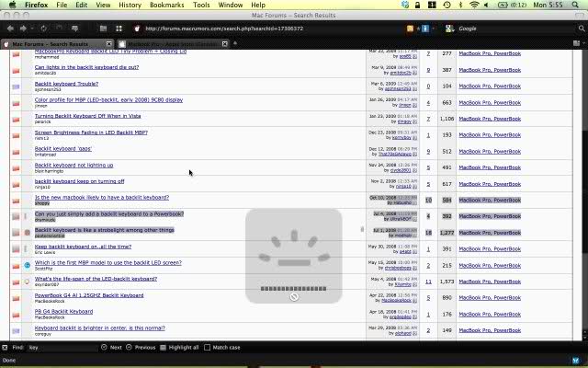Viewport: 588px width, 368px height.
Task: Open thread 'Turning Backlit Keyboard Off When in Vista'
Action: (x=88, y=116)
